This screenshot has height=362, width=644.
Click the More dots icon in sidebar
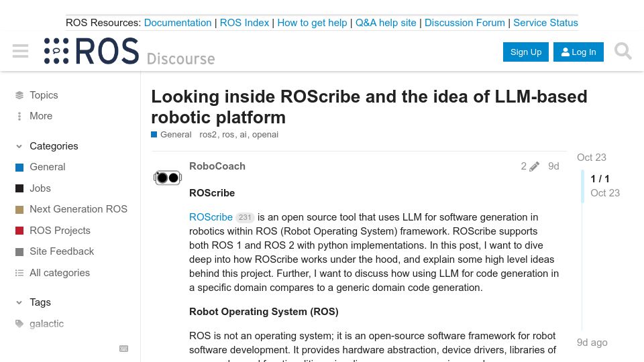(x=19, y=116)
